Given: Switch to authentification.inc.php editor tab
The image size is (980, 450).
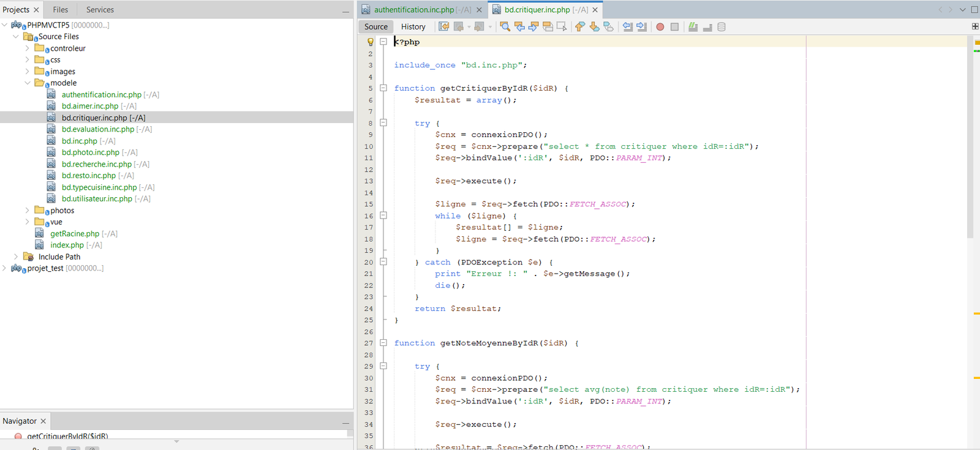Looking at the screenshot, I should pos(414,10).
